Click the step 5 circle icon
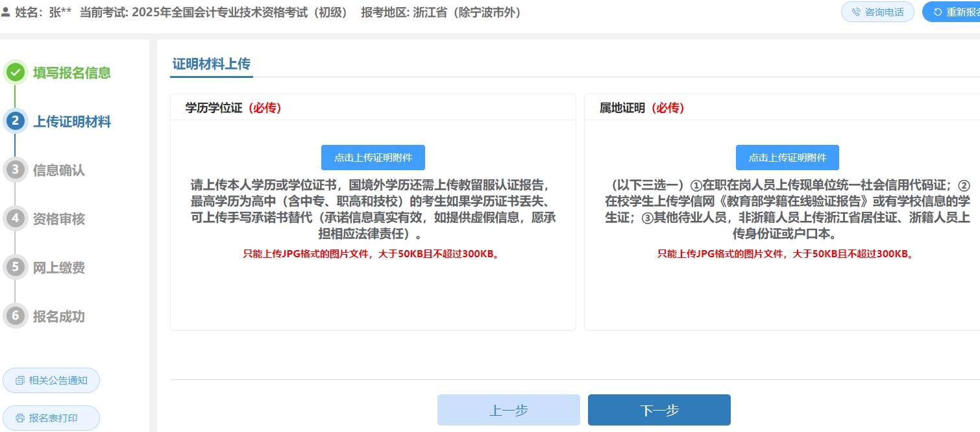This screenshot has height=432, width=980. click(16, 268)
